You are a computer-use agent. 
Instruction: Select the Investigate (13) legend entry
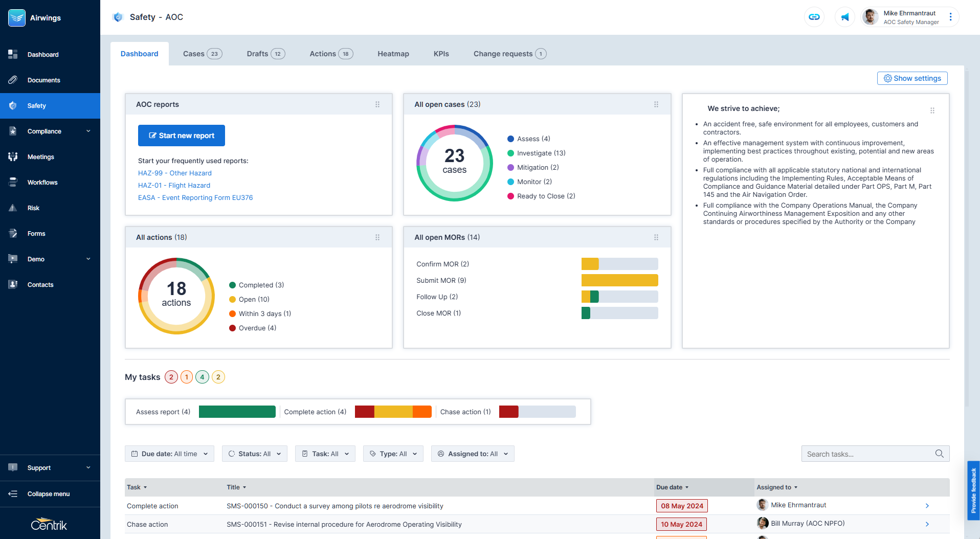(537, 153)
